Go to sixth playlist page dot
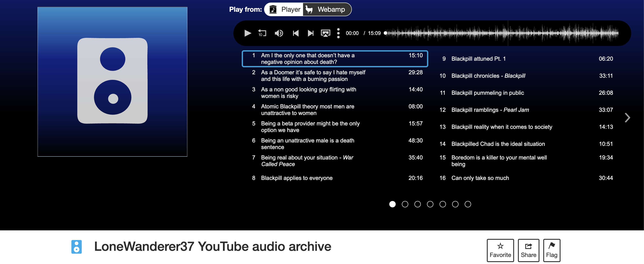644x264 pixels. (455, 204)
